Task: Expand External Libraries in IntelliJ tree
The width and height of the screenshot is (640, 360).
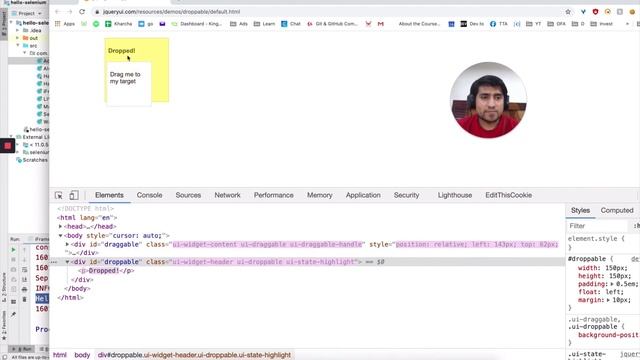Action: [x=11, y=137]
